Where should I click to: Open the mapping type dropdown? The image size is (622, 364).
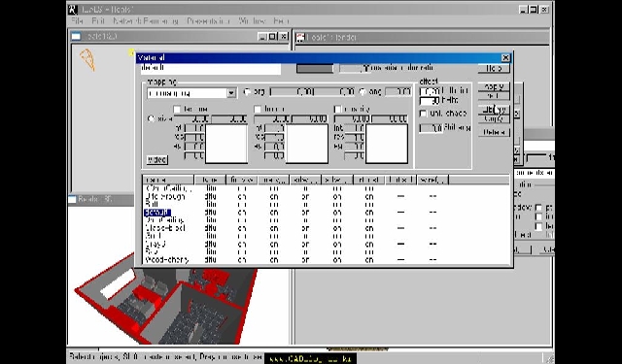click(x=231, y=93)
